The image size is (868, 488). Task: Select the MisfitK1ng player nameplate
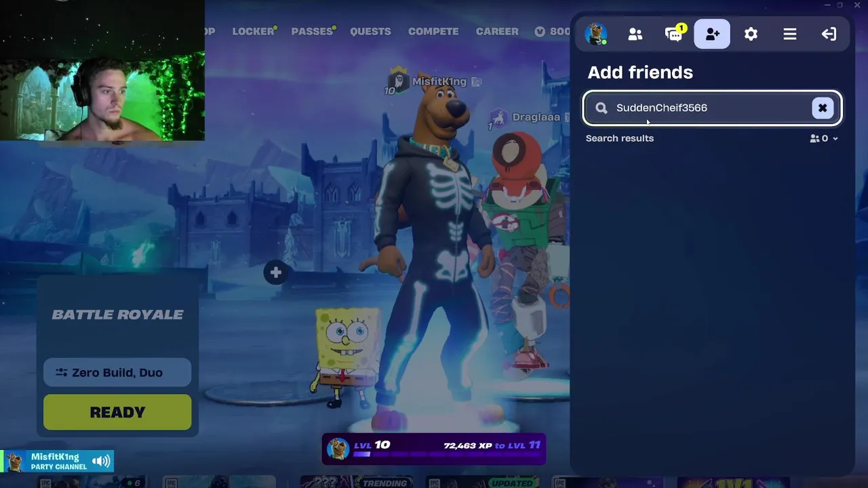434,82
